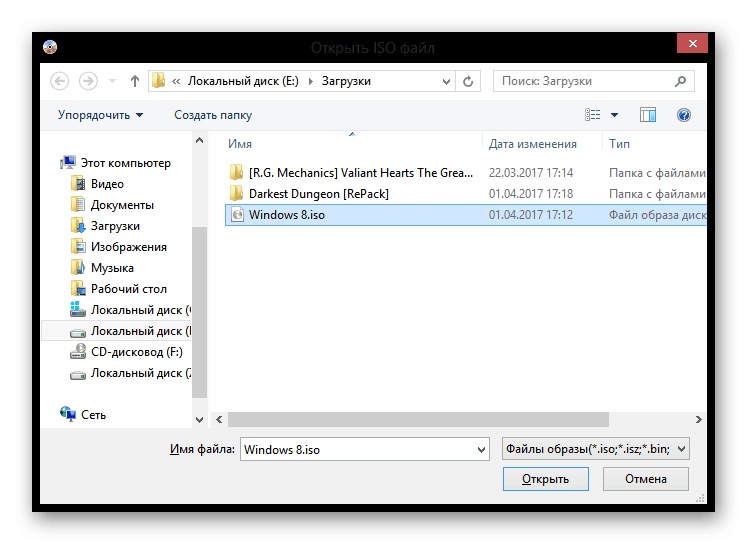
Task: Click the Back navigation arrow
Action: (x=59, y=81)
